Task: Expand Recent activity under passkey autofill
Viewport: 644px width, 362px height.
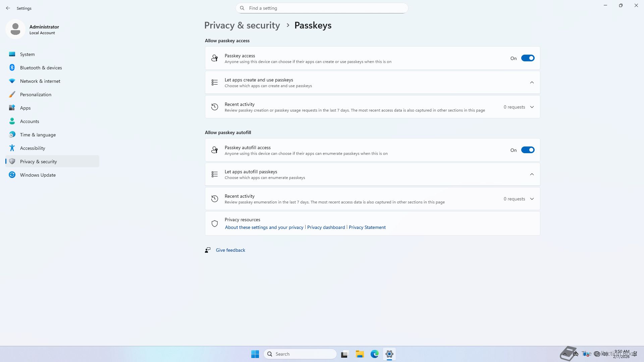Action: coord(532,199)
